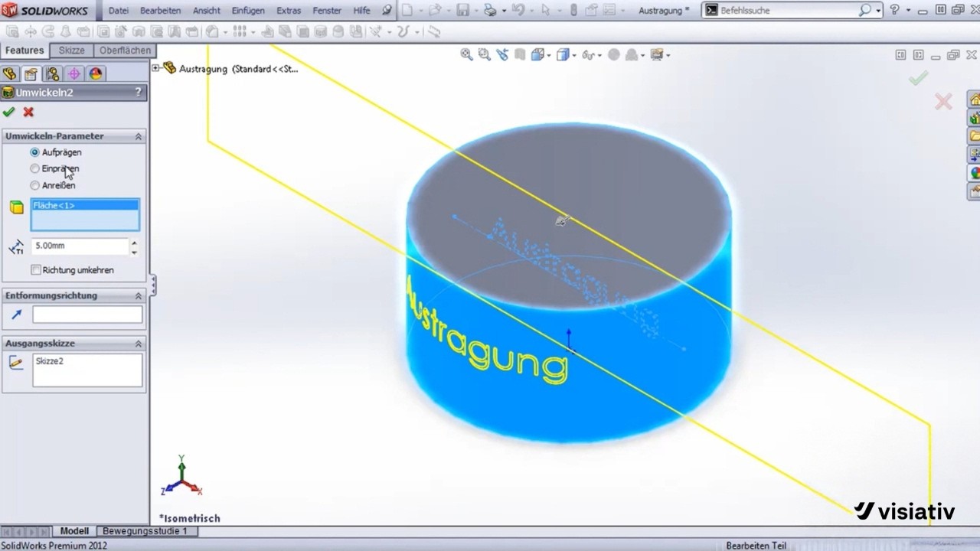980x551 pixels.
Task: Click the New document icon
Action: (x=407, y=10)
